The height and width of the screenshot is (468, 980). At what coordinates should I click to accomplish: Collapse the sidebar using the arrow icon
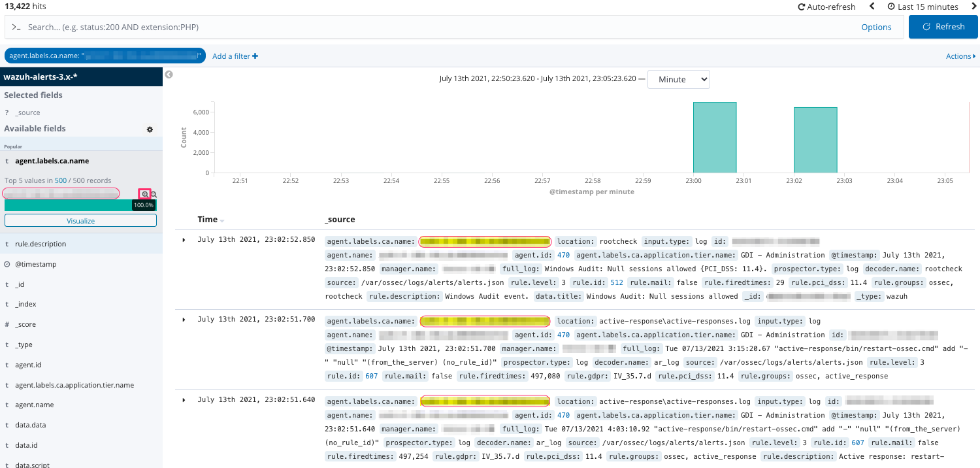pos(169,75)
